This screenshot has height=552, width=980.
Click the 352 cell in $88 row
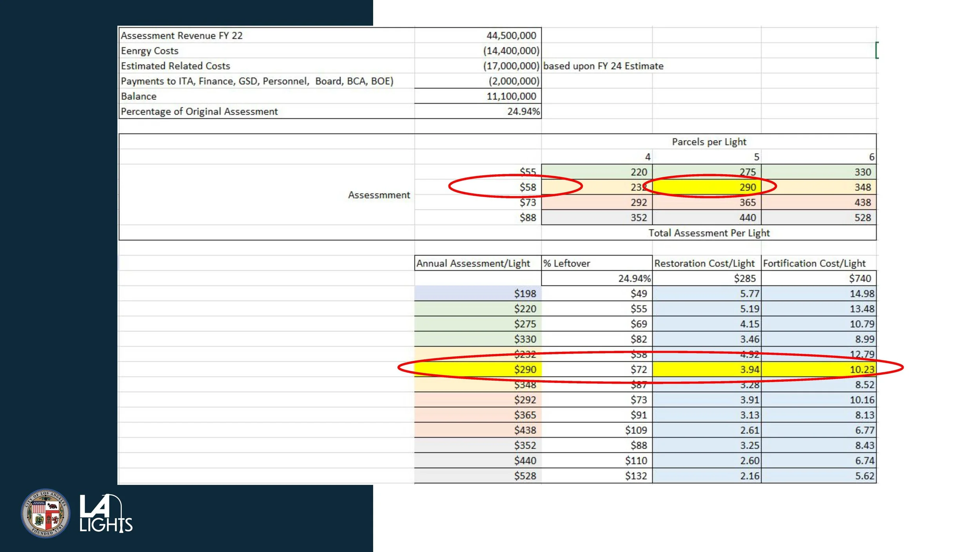pyautogui.click(x=597, y=217)
